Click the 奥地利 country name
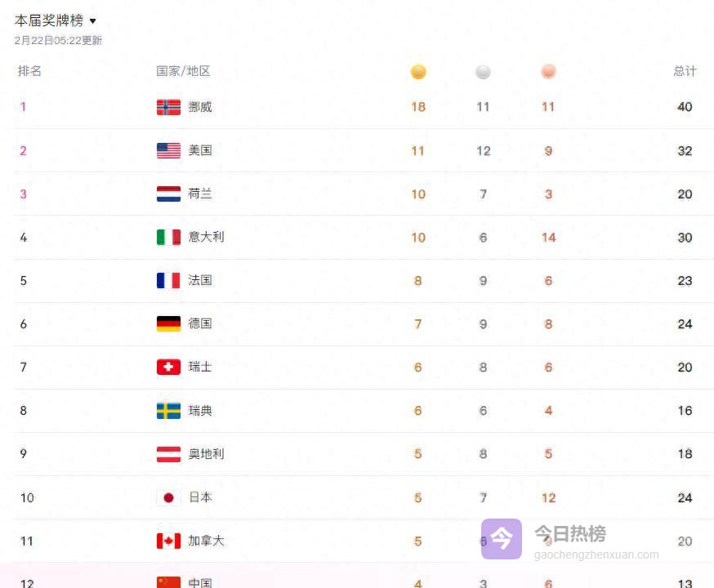 [x=206, y=453]
